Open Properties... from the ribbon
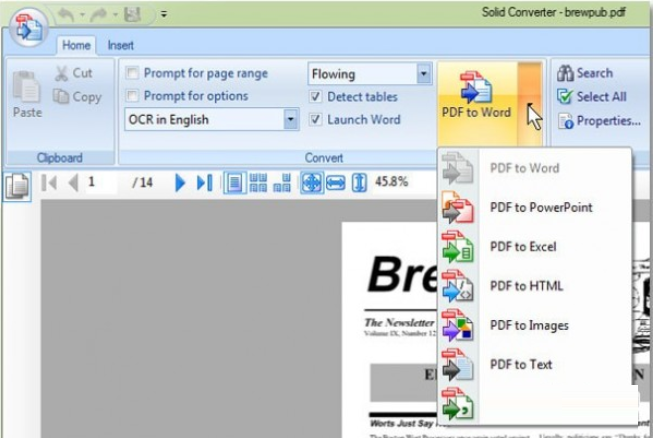This screenshot has width=655, height=438. tap(599, 121)
